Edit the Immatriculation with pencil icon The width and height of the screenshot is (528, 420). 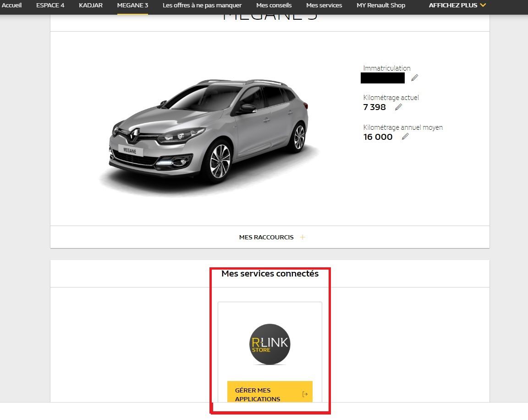[x=414, y=78]
